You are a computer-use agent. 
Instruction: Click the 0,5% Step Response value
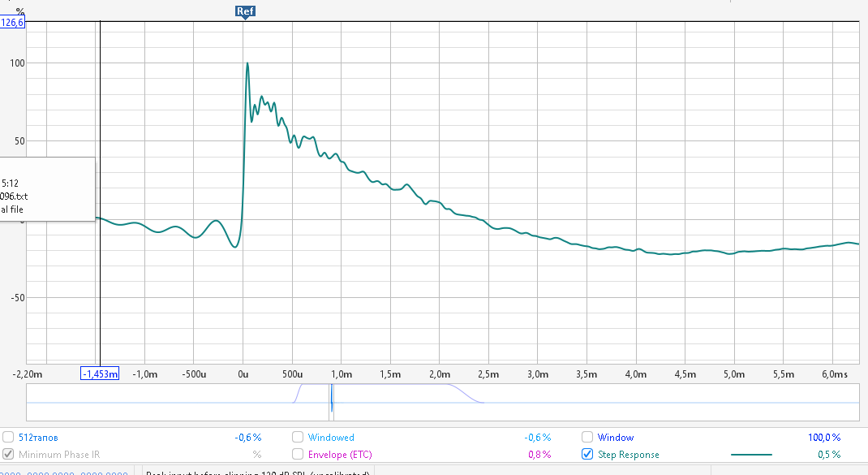point(829,455)
